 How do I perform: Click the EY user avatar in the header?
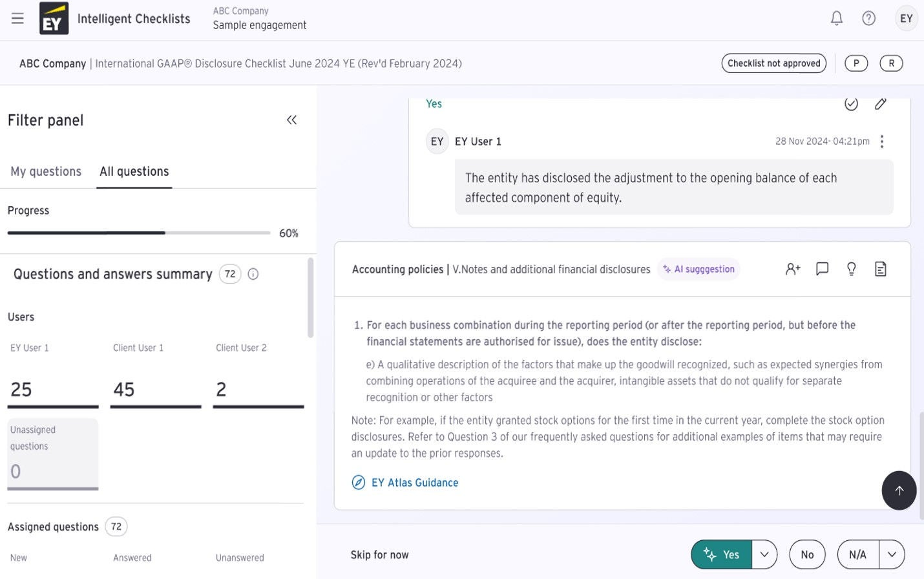(x=906, y=18)
